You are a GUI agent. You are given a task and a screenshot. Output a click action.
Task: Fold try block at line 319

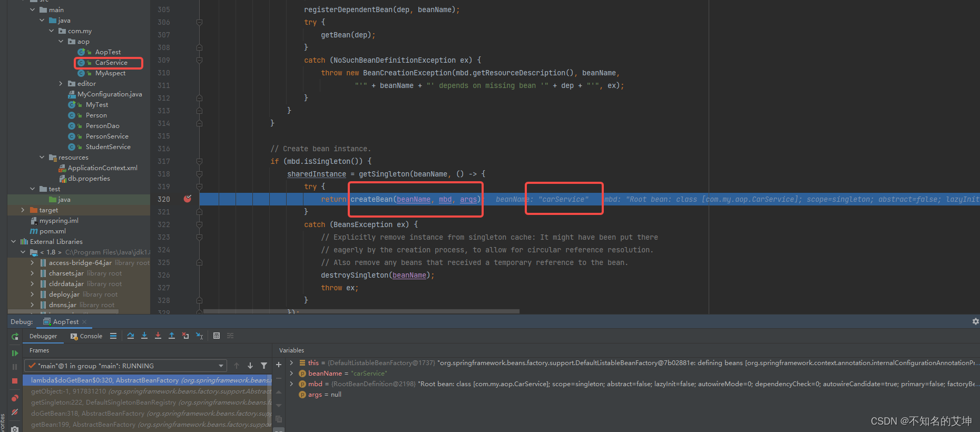199,186
